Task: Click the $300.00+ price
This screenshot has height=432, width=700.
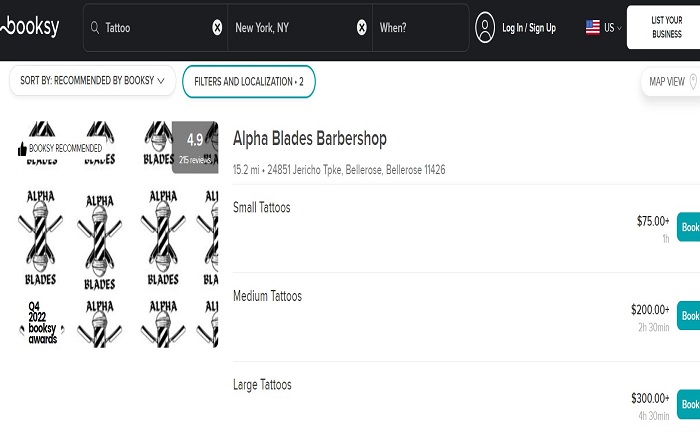Action: tap(650, 398)
